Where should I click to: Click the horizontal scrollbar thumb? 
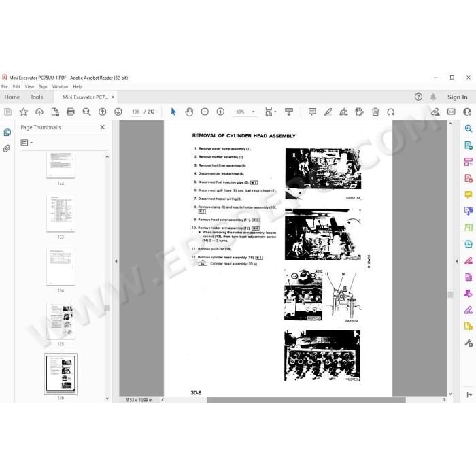306,400
